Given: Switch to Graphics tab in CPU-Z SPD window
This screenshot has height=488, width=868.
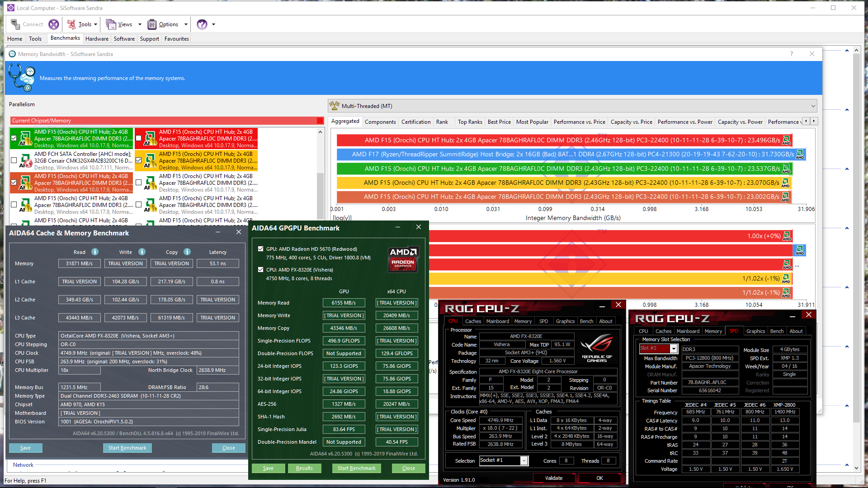Looking at the screenshot, I should (755, 331).
